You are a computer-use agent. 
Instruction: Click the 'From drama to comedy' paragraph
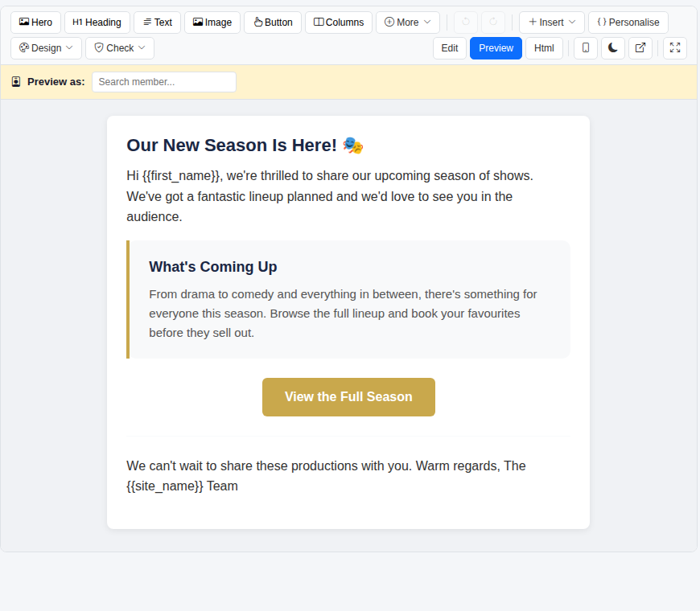(x=344, y=314)
